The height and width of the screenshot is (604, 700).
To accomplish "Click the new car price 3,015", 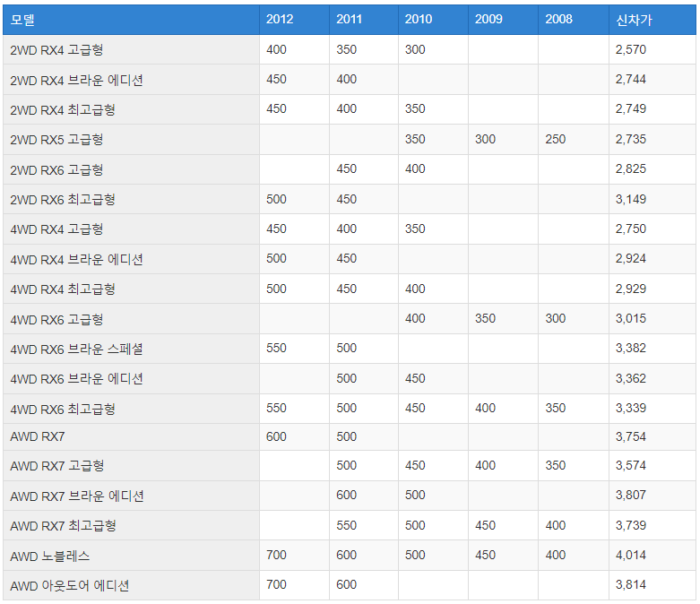I will coord(631,318).
